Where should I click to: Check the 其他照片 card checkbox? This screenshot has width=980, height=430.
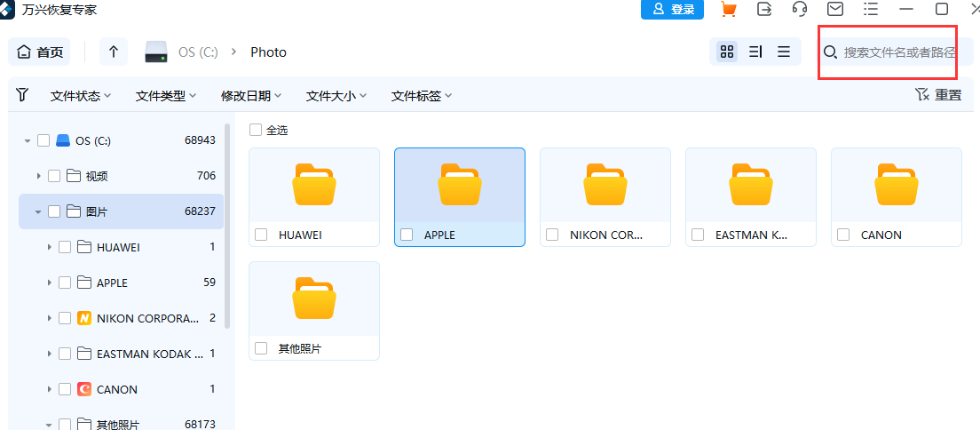[261, 348]
